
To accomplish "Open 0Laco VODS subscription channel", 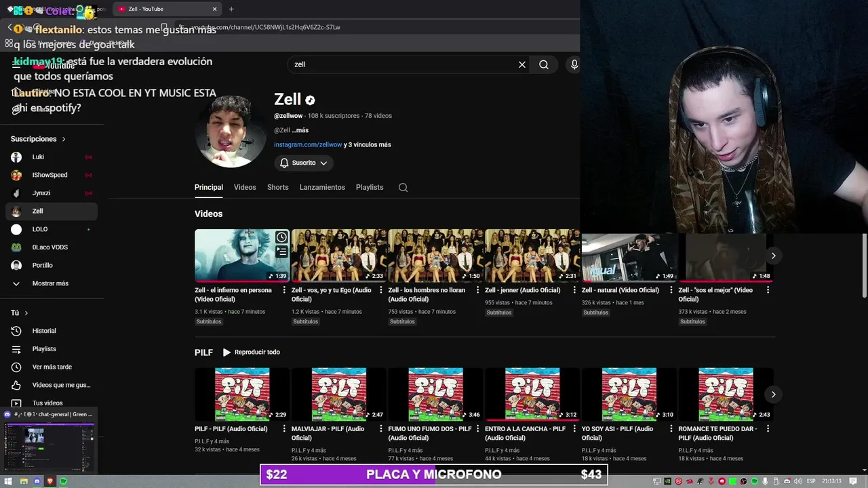I will (52, 247).
